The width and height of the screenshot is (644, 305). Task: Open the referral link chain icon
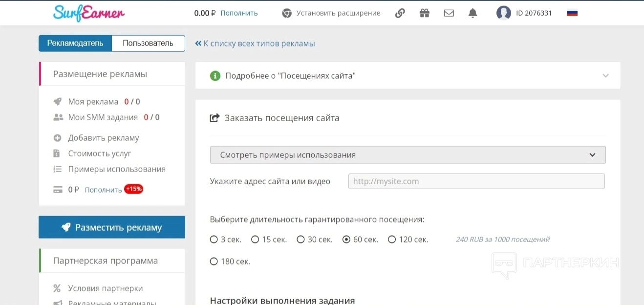point(400,13)
